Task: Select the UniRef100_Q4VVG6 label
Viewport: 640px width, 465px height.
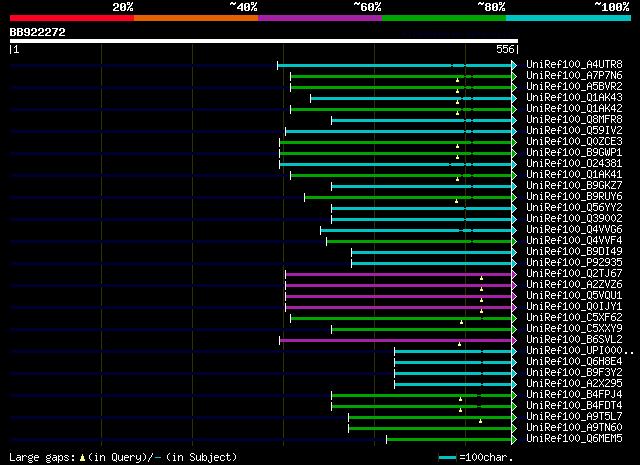Action: [x=574, y=230]
